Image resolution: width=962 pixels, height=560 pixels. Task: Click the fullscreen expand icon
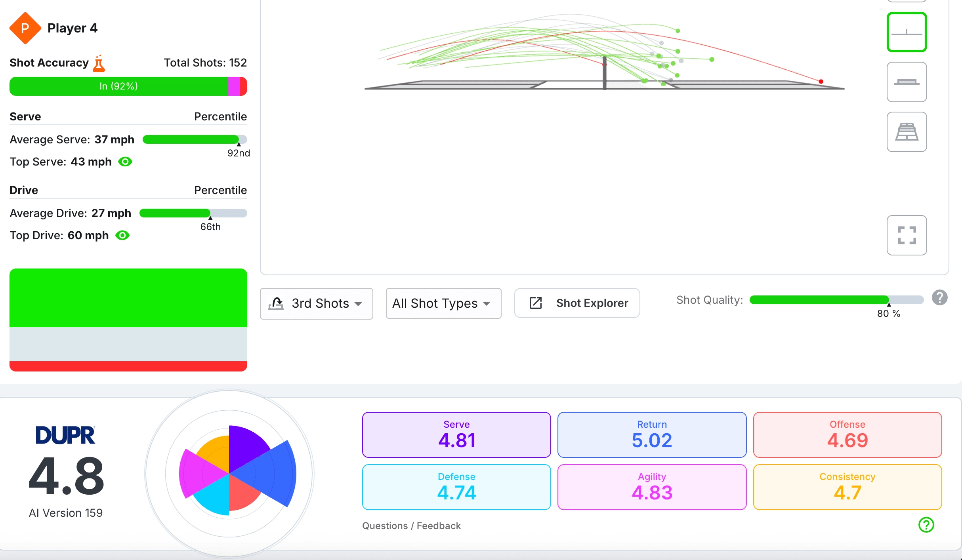(x=907, y=235)
